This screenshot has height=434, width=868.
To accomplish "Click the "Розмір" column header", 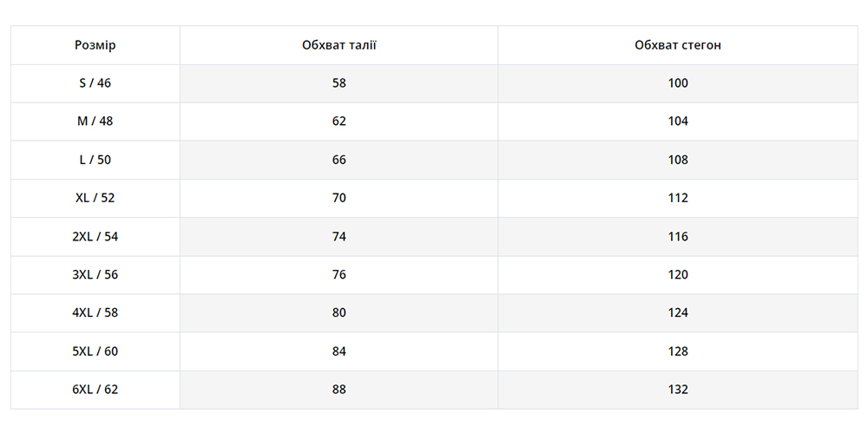I will tap(95, 45).
